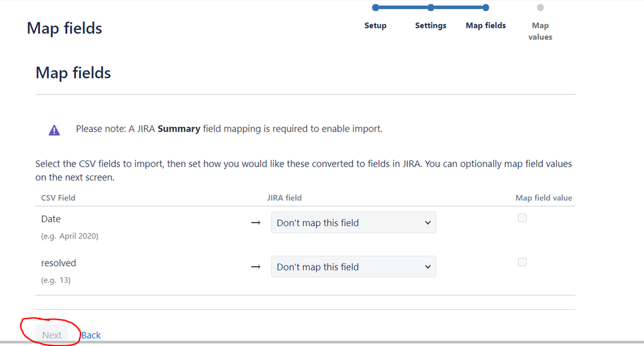Tick the Map field value checkbox for resolved

coord(522,262)
